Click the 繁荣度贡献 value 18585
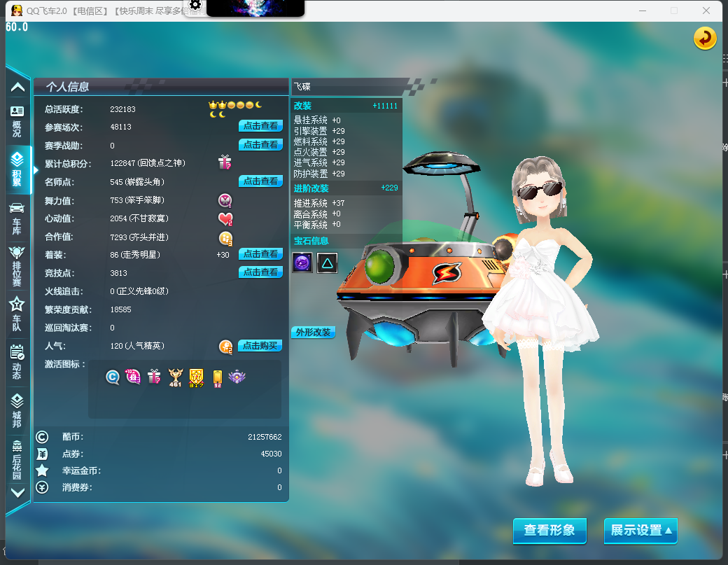This screenshot has height=565, width=728. 120,309
